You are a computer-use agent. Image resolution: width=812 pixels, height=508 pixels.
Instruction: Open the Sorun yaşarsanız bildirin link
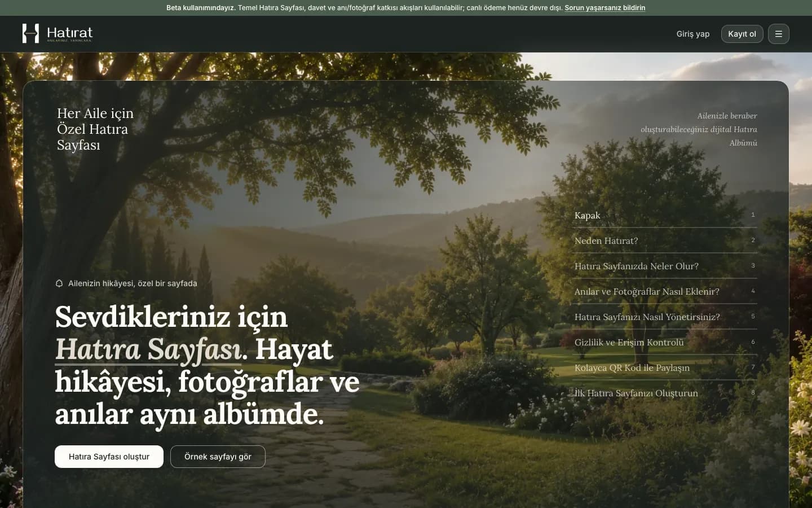(x=605, y=8)
